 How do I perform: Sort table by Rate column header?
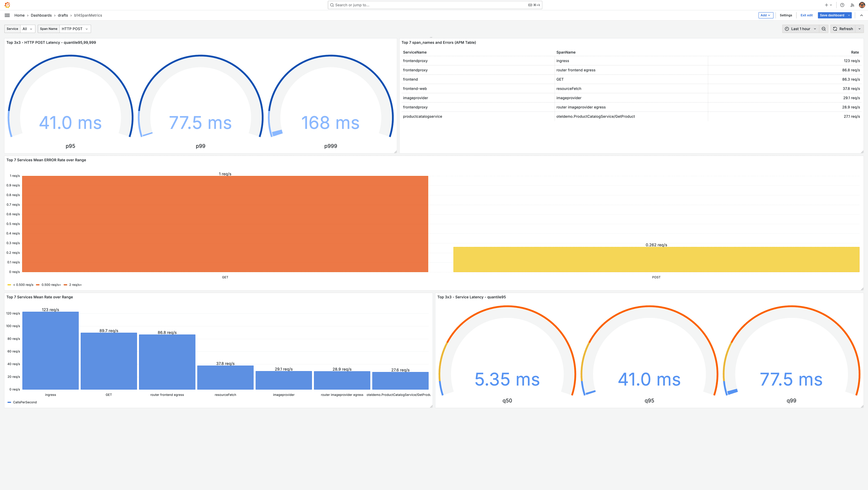coord(854,52)
